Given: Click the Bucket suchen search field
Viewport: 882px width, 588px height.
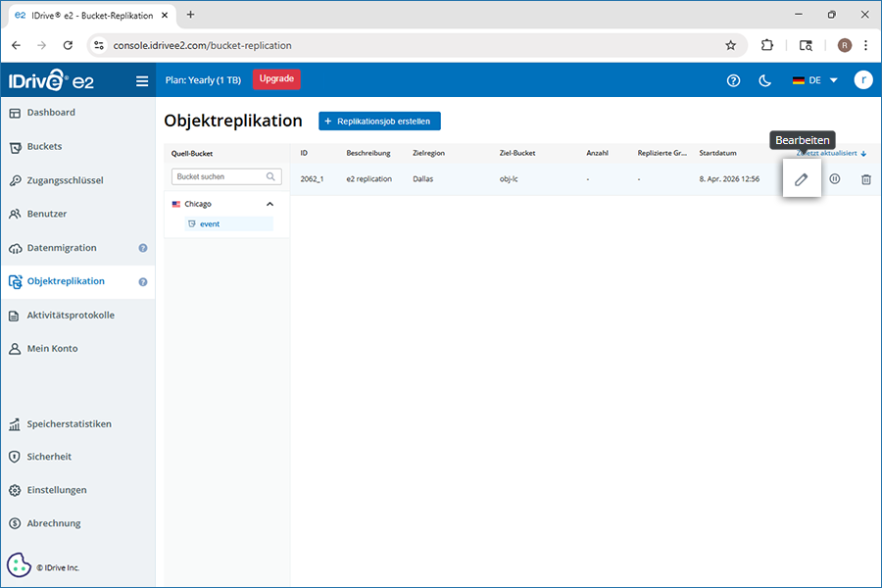Looking at the screenshot, I should coord(219,177).
